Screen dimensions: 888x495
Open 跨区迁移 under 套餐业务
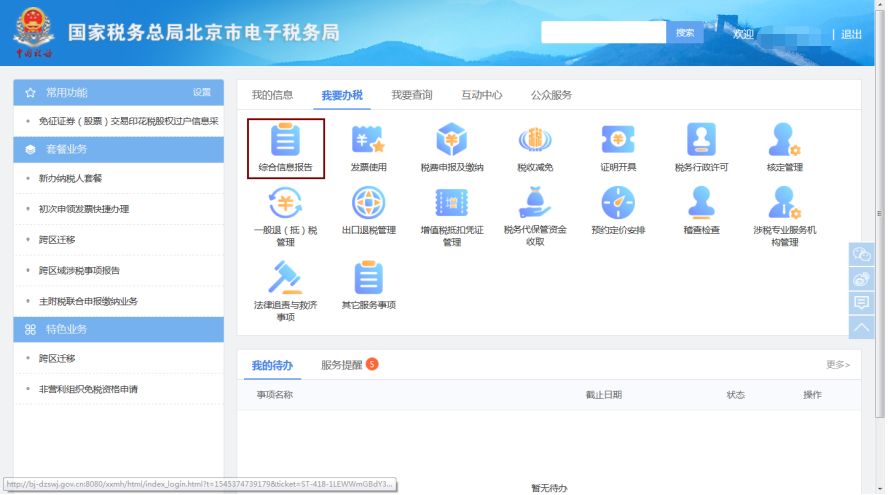click(57, 240)
